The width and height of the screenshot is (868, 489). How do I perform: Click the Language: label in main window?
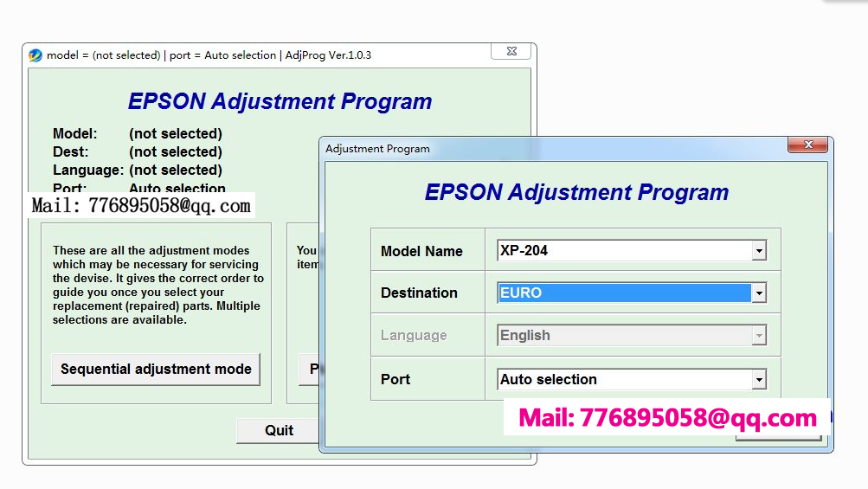pyautogui.click(x=88, y=170)
